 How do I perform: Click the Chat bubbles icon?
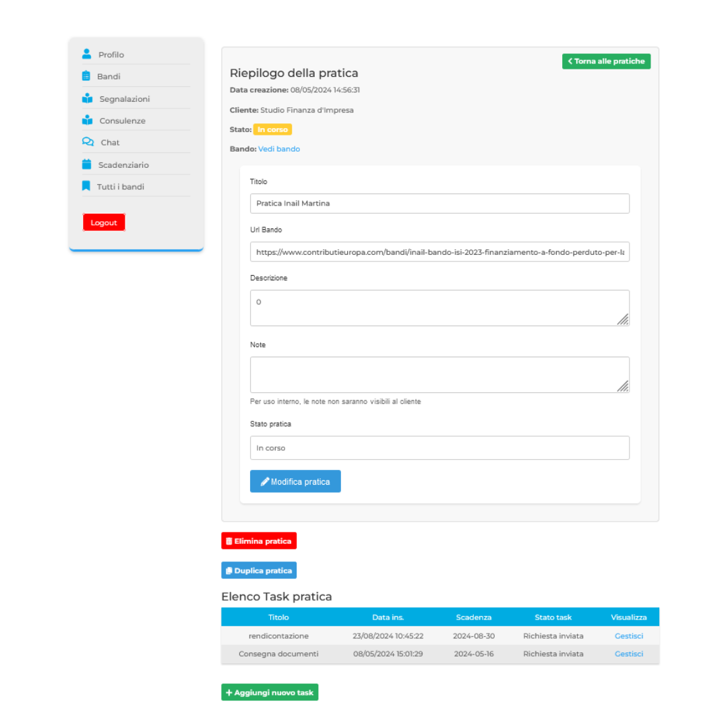88,142
